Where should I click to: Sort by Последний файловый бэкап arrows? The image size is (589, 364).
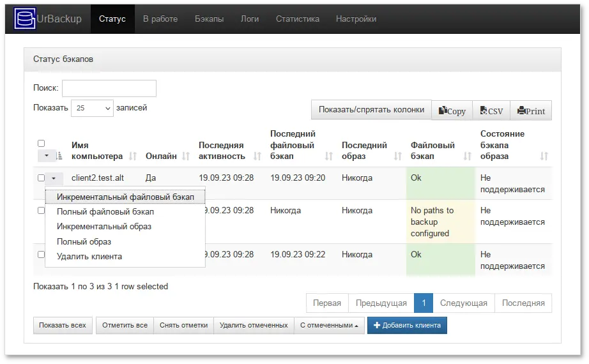click(x=329, y=156)
